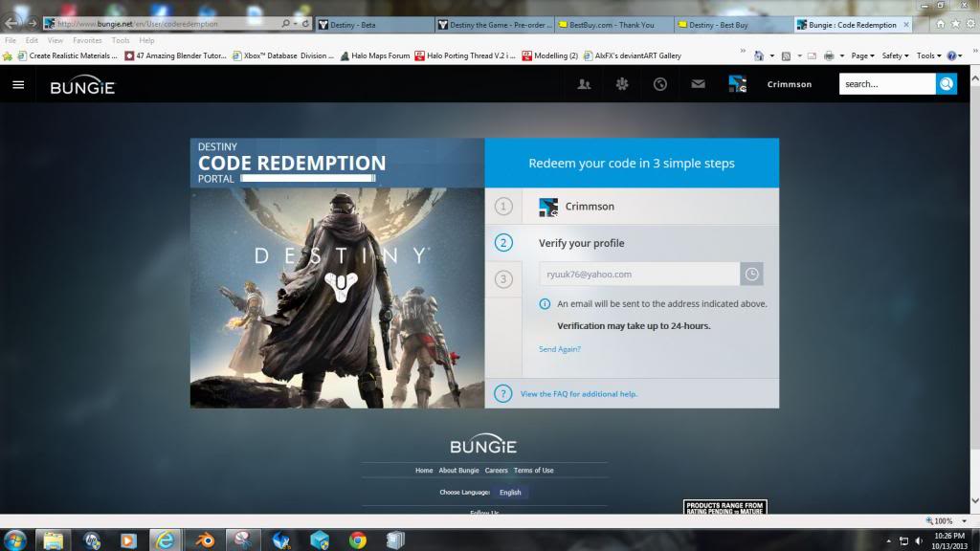Click the read mail icon in command bar
Screen dimensions: 980x551
[x=812, y=55]
